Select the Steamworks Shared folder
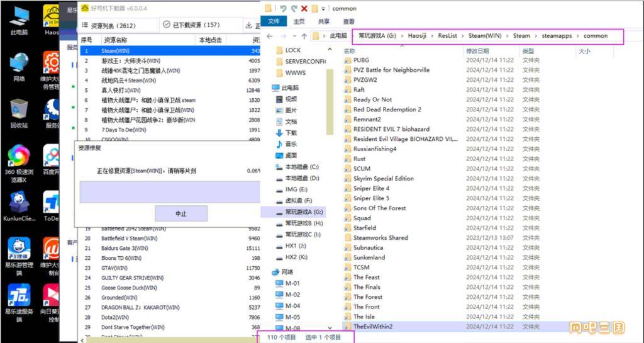Screen dimensions: 644x343 point(380,237)
